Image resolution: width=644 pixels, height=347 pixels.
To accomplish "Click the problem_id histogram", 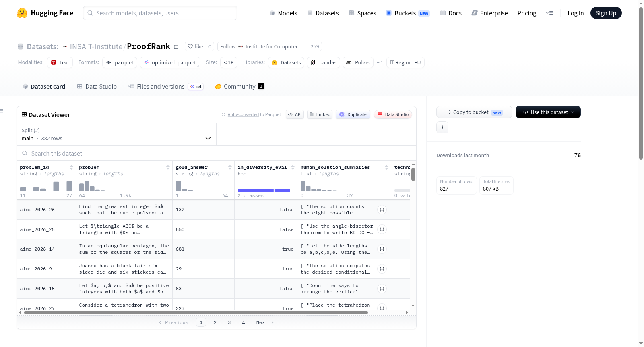I will point(46,186).
